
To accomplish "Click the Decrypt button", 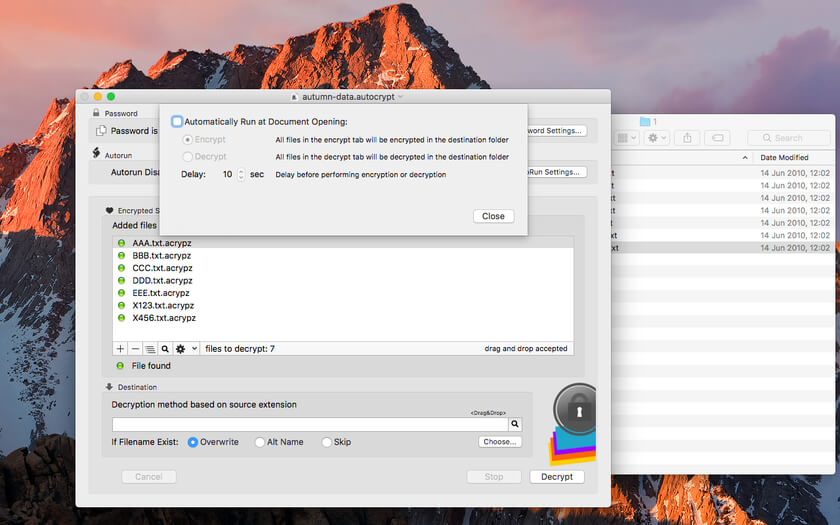I will [x=557, y=477].
